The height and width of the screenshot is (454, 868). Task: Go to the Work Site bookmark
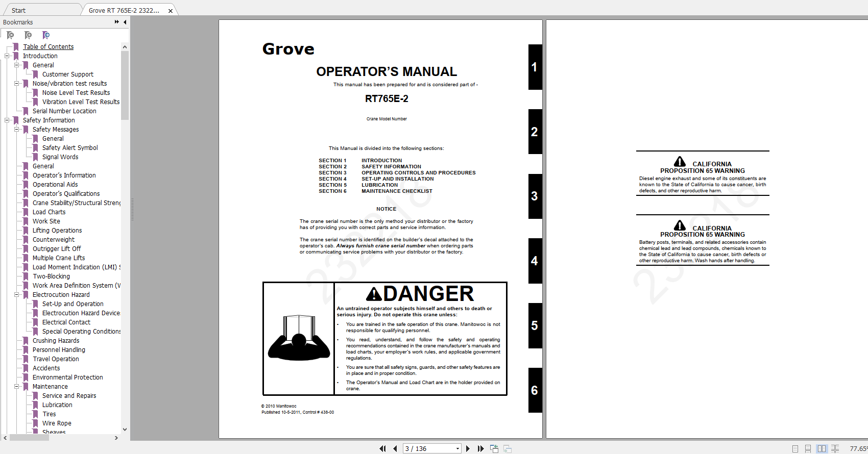(46, 221)
